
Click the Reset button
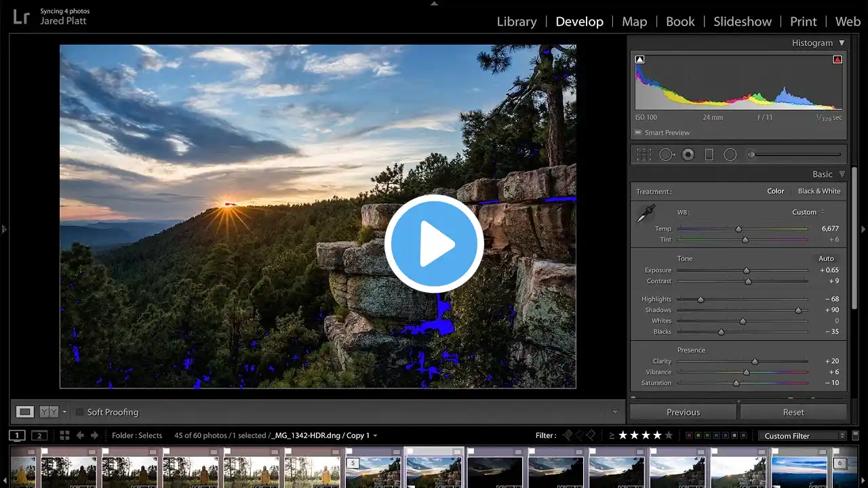793,412
